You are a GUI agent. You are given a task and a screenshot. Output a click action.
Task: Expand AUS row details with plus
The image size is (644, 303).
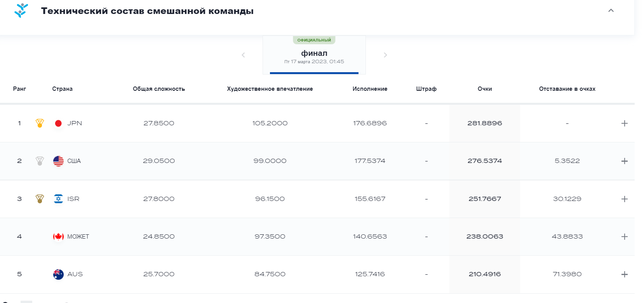[624, 274]
